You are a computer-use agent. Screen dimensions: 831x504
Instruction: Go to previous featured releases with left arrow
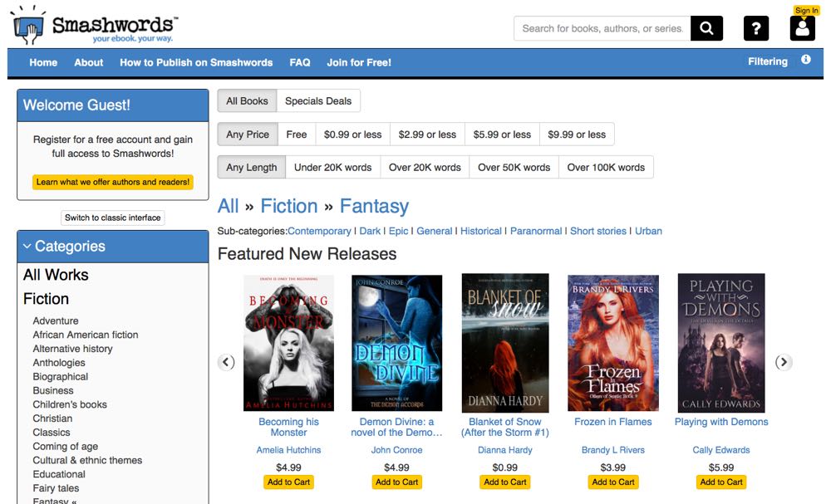pyautogui.click(x=226, y=362)
